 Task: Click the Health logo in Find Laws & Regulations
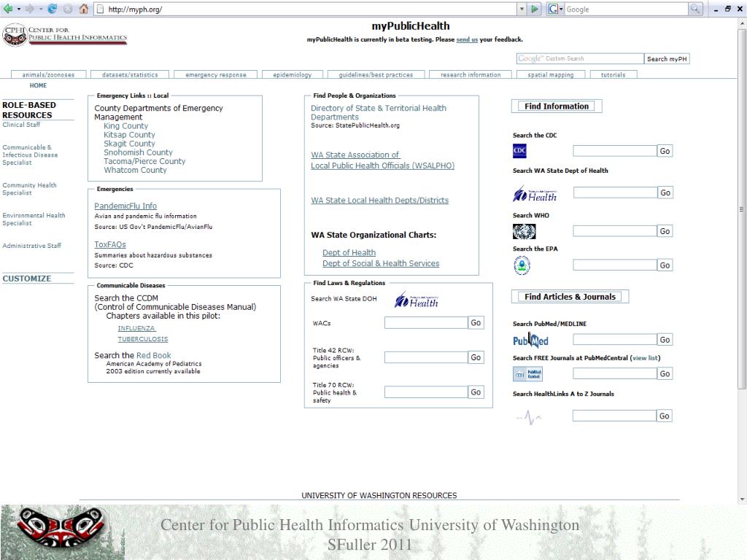click(x=417, y=300)
